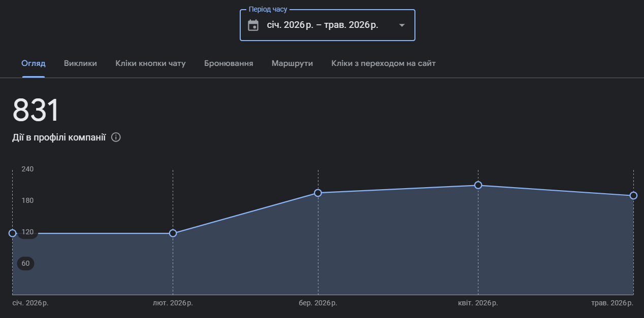Screen dimensions: 644x318
Task: Click the 120 y-axis label
Action: 27,232
